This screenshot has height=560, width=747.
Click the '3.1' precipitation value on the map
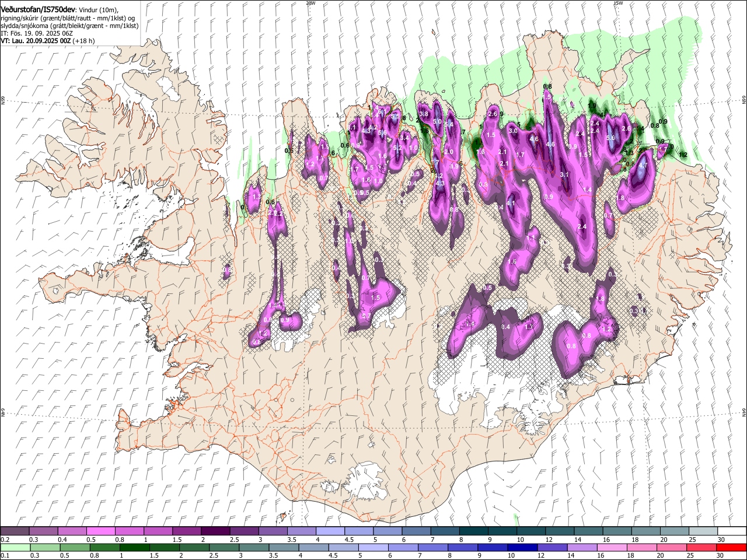564,174
